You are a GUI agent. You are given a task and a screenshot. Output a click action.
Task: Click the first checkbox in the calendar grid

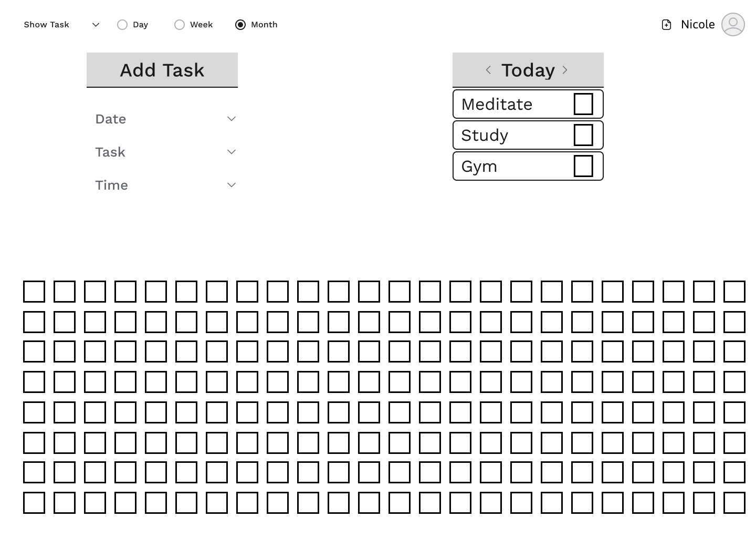[x=34, y=292]
